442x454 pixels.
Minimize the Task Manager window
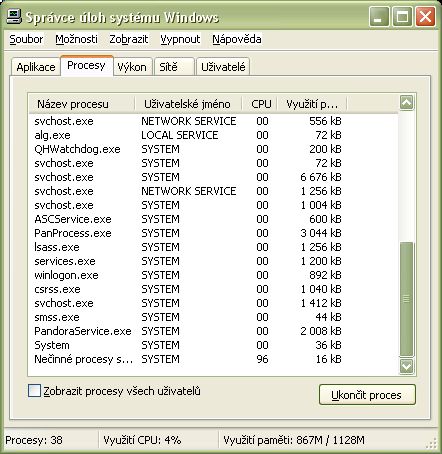[x=379, y=17]
